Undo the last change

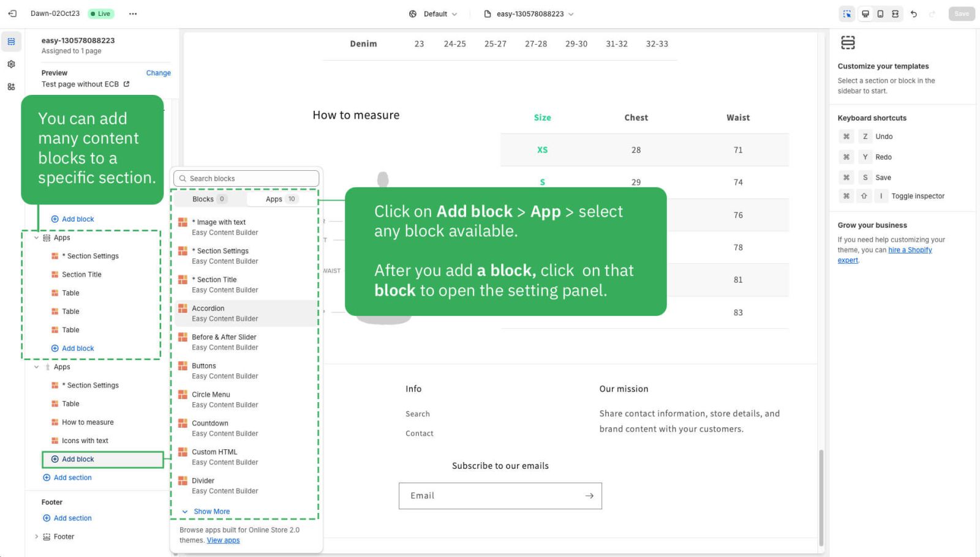[x=913, y=13]
